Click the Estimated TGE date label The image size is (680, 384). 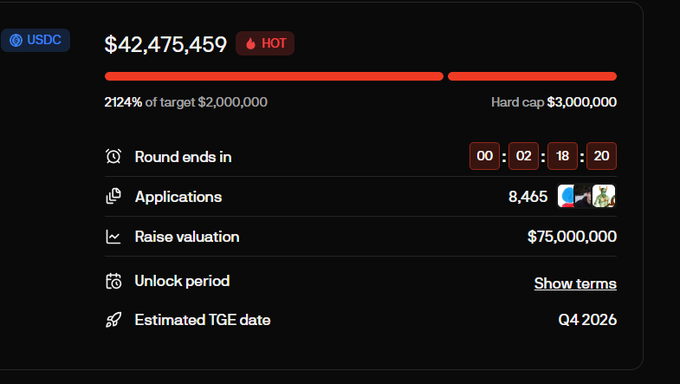tap(203, 320)
